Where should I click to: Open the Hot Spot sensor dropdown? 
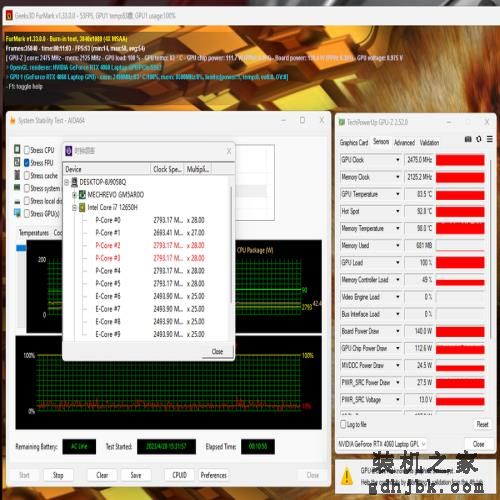tap(398, 211)
